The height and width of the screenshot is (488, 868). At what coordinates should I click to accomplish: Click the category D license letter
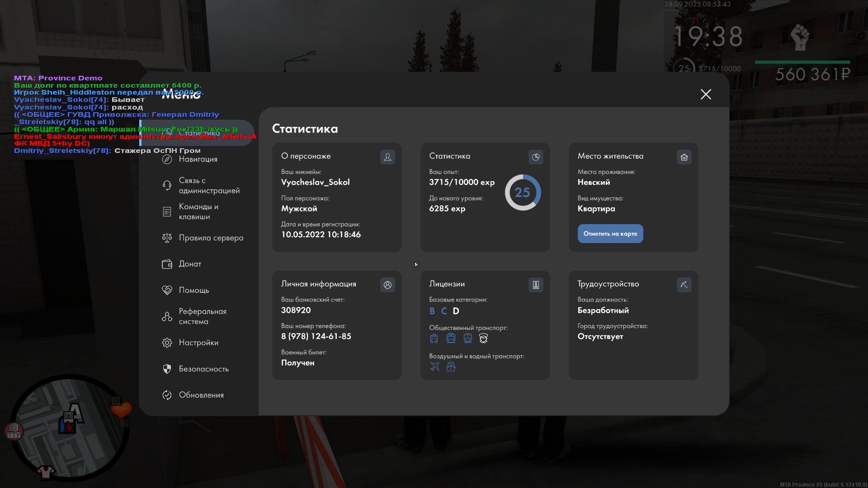click(x=456, y=311)
